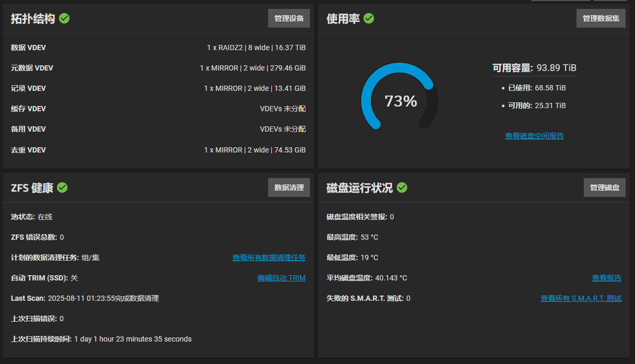Click the Last Scan timestamp line

coord(85,298)
